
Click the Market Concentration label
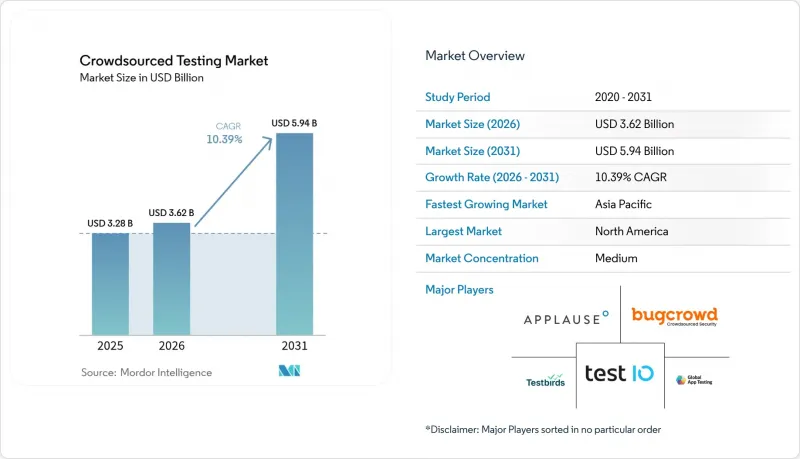482,258
